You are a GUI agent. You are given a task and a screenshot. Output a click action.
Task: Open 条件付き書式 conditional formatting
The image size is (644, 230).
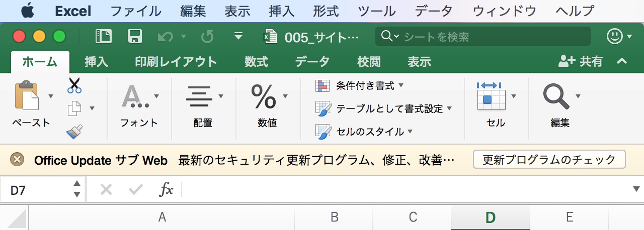[x=359, y=86]
